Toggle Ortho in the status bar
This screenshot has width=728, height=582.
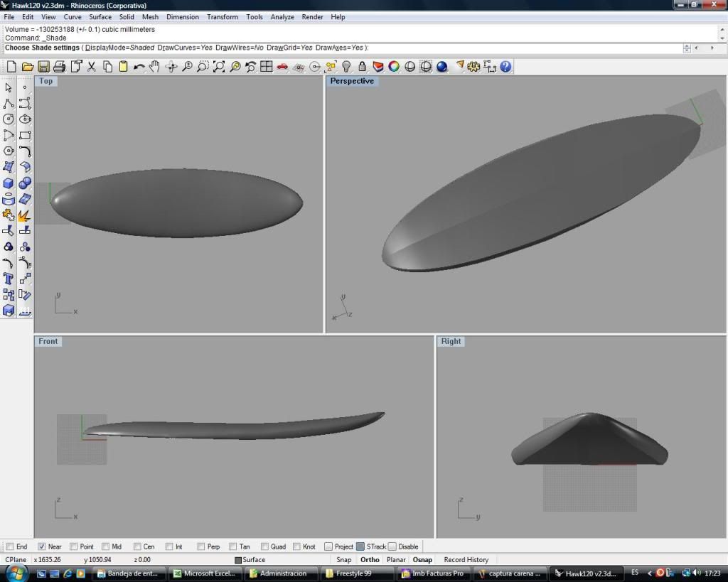coord(370,560)
